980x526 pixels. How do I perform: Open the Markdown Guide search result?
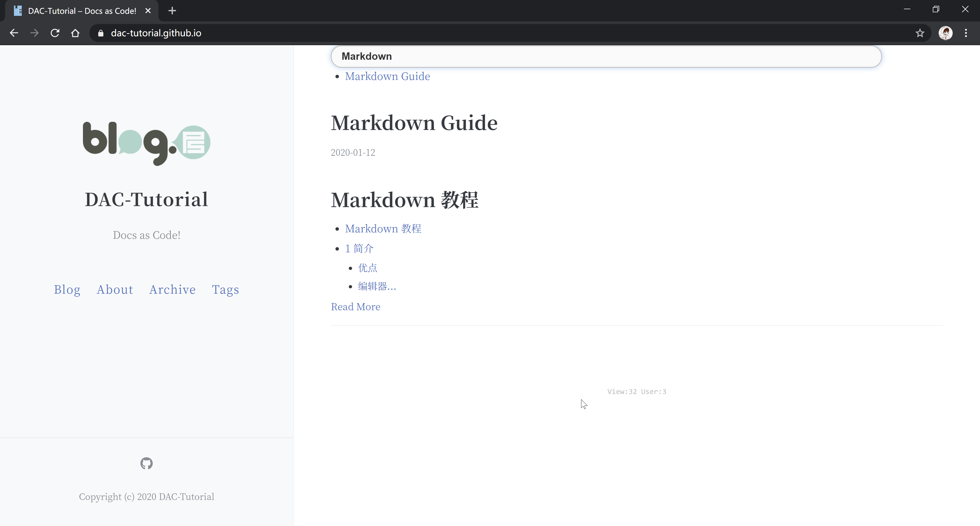[387, 76]
